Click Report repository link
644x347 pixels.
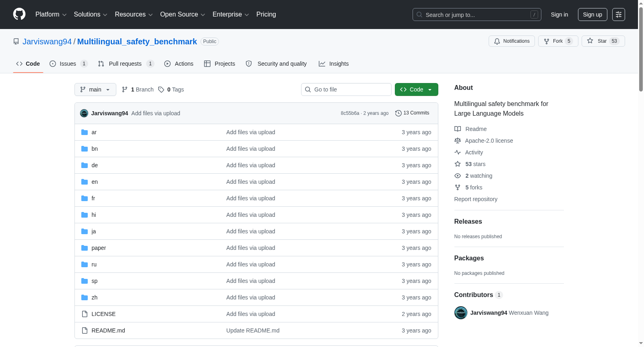pyautogui.click(x=476, y=199)
